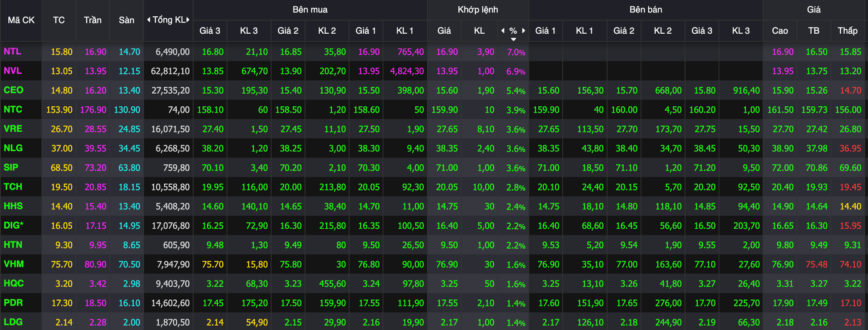The image size is (868, 330).
Task: Click the Khớp lệnh header group
Action: (478, 10)
